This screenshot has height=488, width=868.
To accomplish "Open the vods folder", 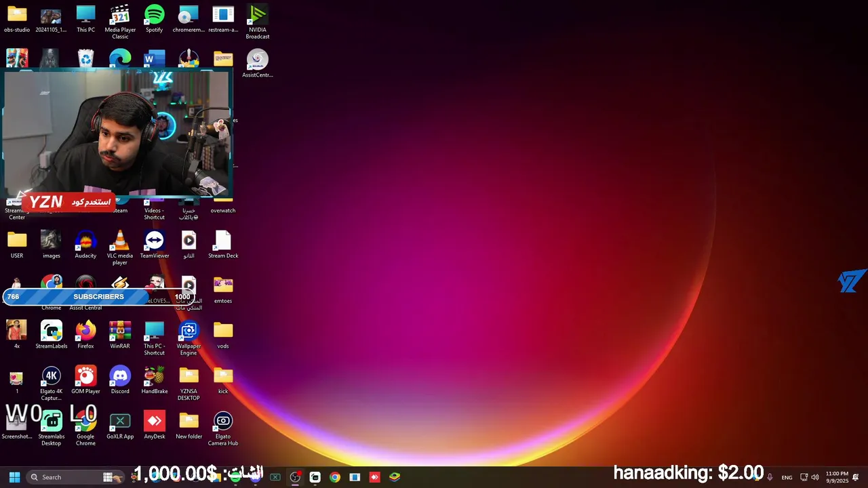I will 223,335.
